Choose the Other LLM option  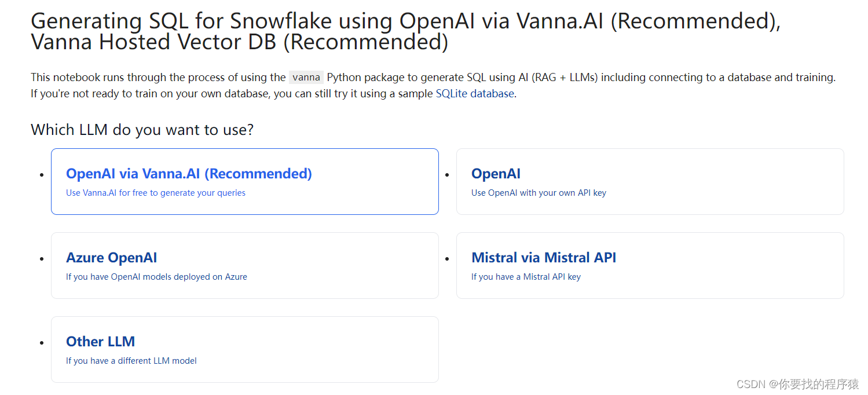[244, 349]
